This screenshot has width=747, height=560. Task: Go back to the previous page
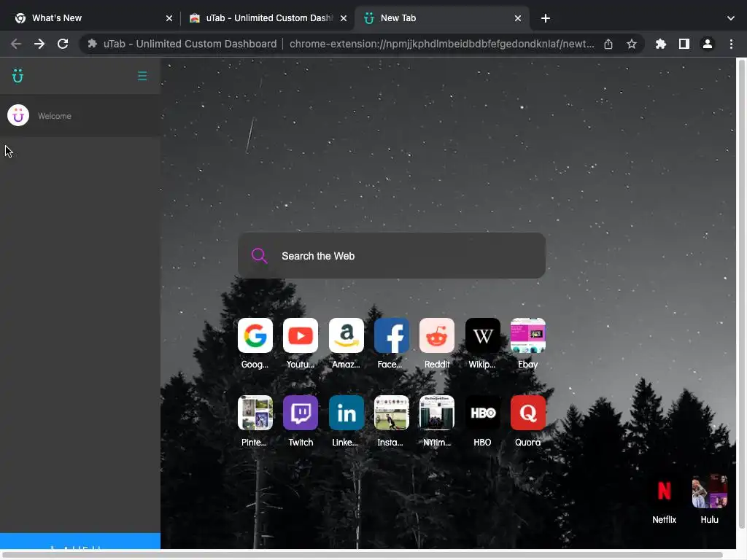pos(16,44)
